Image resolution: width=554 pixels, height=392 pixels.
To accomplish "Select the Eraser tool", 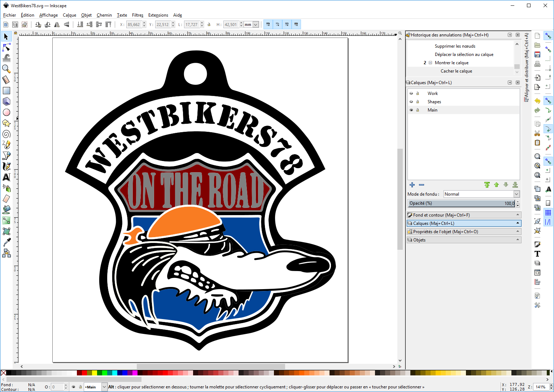I will point(6,199).
